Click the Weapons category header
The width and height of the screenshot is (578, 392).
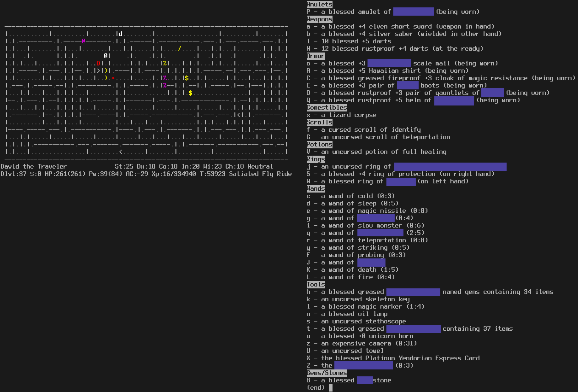[x=320, y=19]
